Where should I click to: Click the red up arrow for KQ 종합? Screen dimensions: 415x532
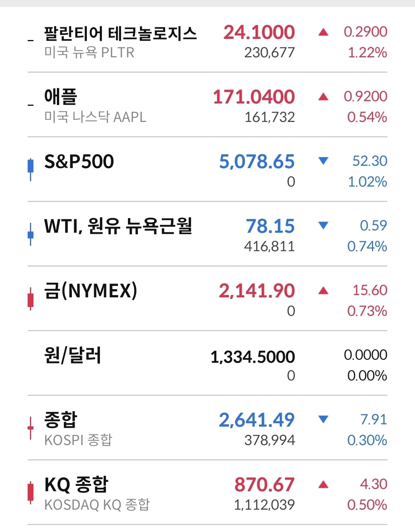coord(324,484)
